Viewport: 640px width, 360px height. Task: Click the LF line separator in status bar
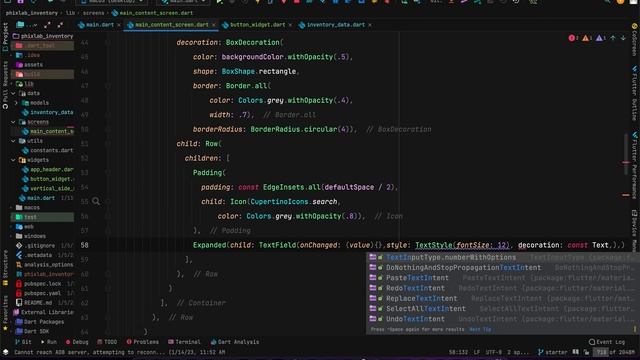[477, 352]
